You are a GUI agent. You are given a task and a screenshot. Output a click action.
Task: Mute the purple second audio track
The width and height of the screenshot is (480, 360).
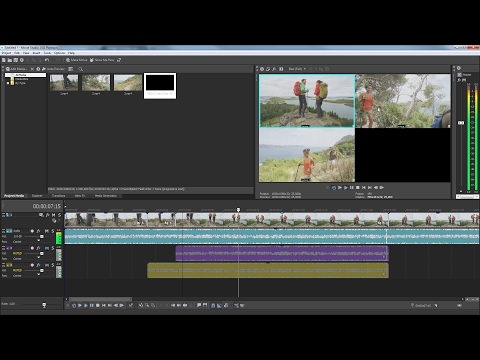pos(47,248)
